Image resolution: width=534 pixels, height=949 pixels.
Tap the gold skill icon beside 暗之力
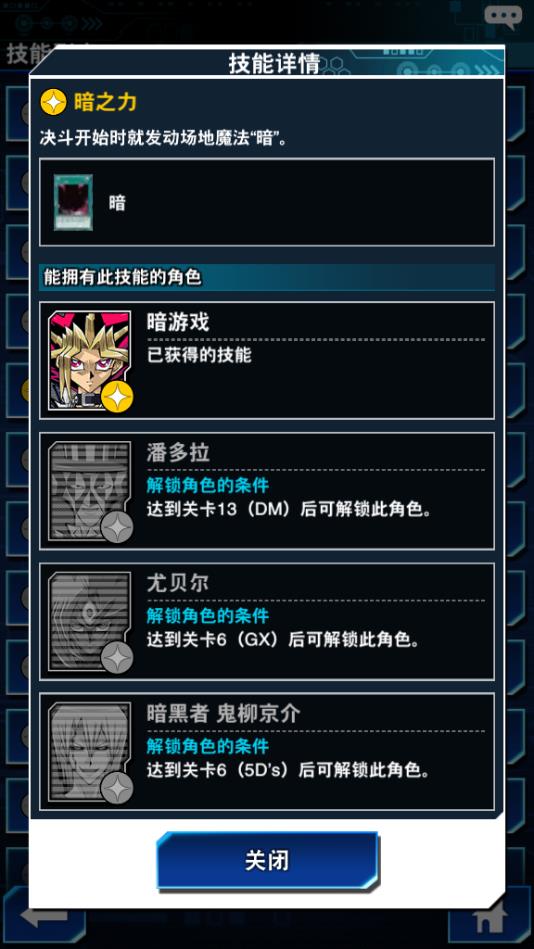(x=53, y=102)
